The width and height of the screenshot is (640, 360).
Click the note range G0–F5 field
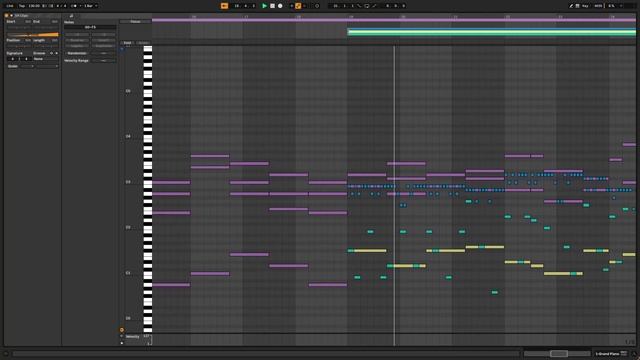pos(90,27)
